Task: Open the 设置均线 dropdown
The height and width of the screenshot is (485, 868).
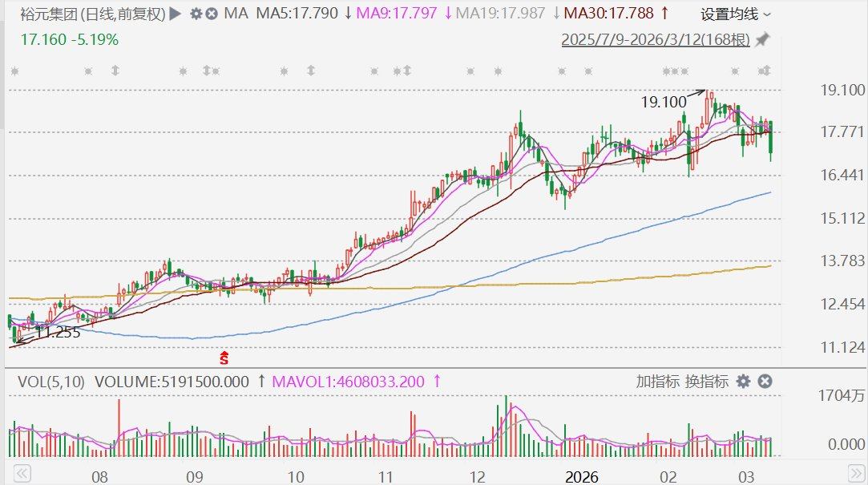Action: tap(736, 14)
